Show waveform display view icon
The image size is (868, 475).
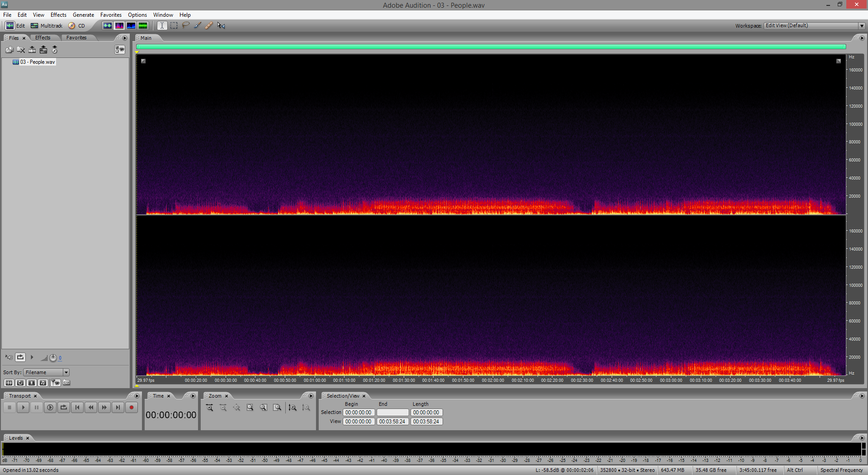[x=107, y=26]
